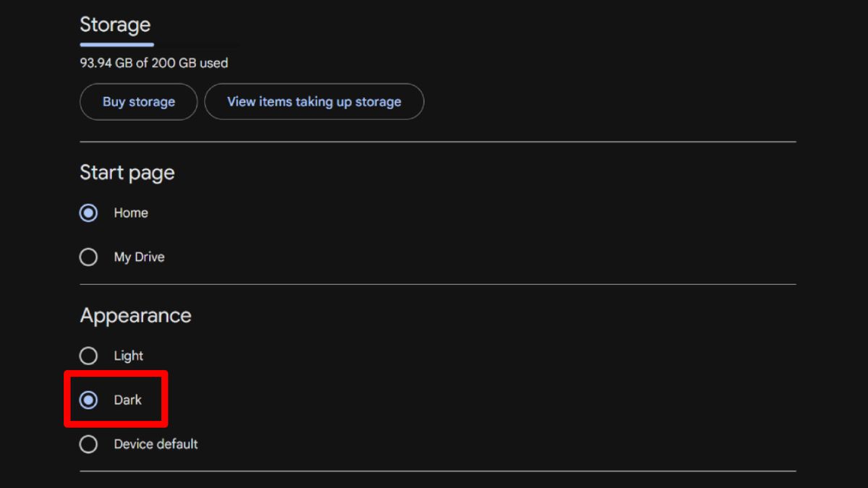Select My Drive as the start page
The width and height of the screenshot is (868, 488).
click(x=88, y=257)
